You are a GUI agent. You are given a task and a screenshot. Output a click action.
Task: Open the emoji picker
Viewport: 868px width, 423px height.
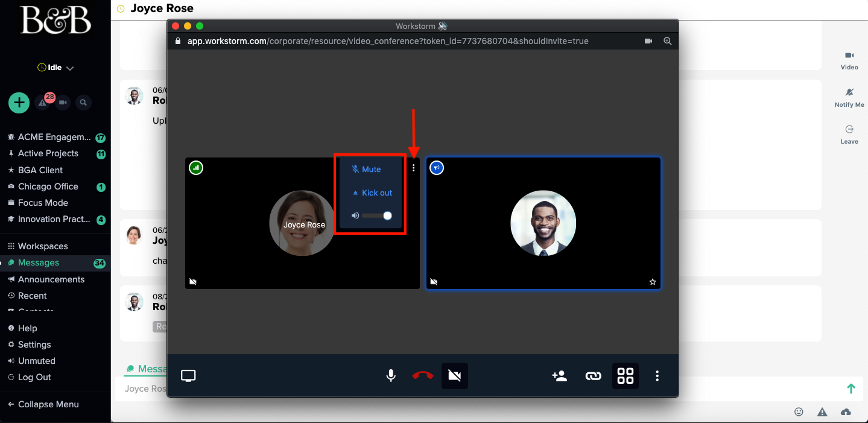coord(799,412)
